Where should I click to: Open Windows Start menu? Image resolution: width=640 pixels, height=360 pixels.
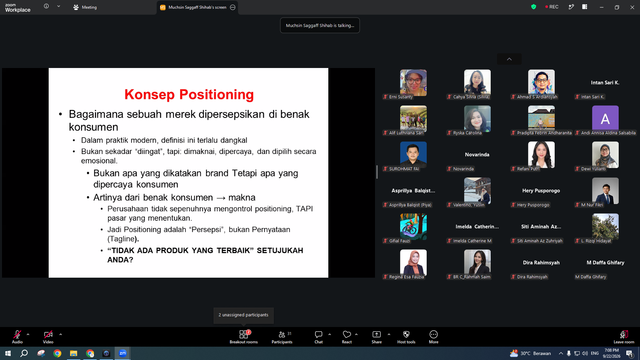coord(8,353)
